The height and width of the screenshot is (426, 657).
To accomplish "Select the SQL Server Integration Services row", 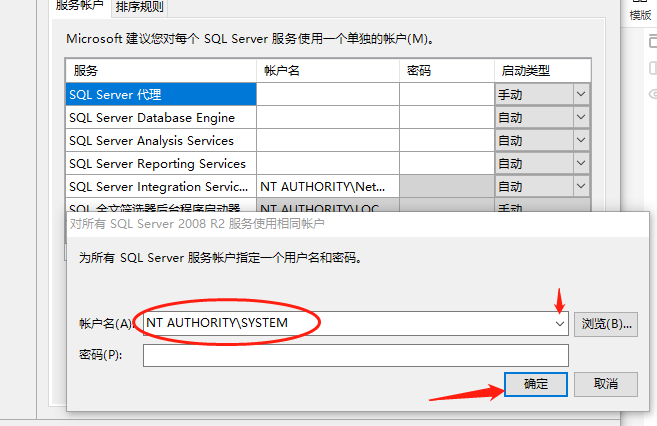I will pyautogui.click(x=161, y=186).
